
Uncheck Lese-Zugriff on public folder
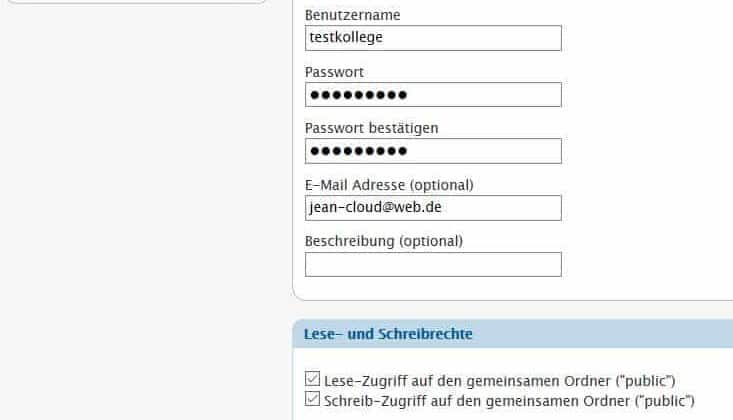(x=312, y=379)
